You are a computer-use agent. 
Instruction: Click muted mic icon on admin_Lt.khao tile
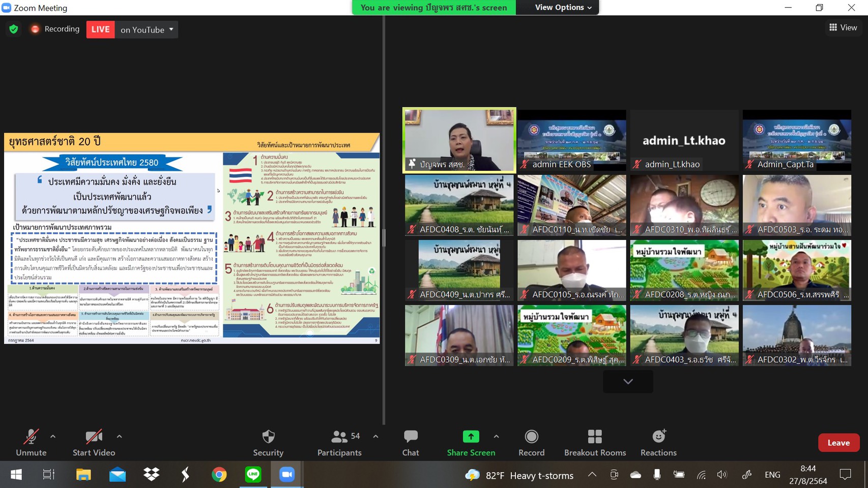click(x=637, y=164)
